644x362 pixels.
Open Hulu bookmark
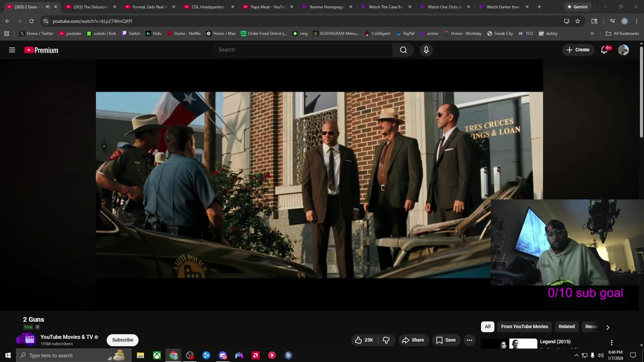(153, 34)
